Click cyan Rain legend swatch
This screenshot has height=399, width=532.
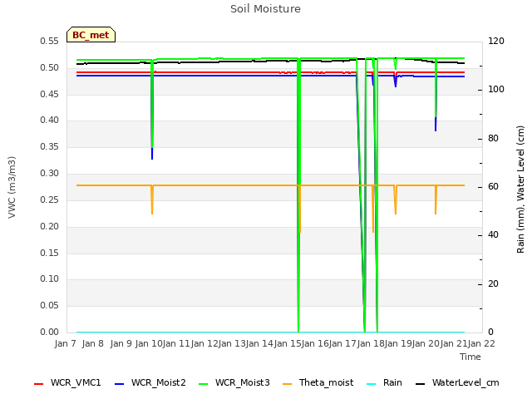point(372,384)
